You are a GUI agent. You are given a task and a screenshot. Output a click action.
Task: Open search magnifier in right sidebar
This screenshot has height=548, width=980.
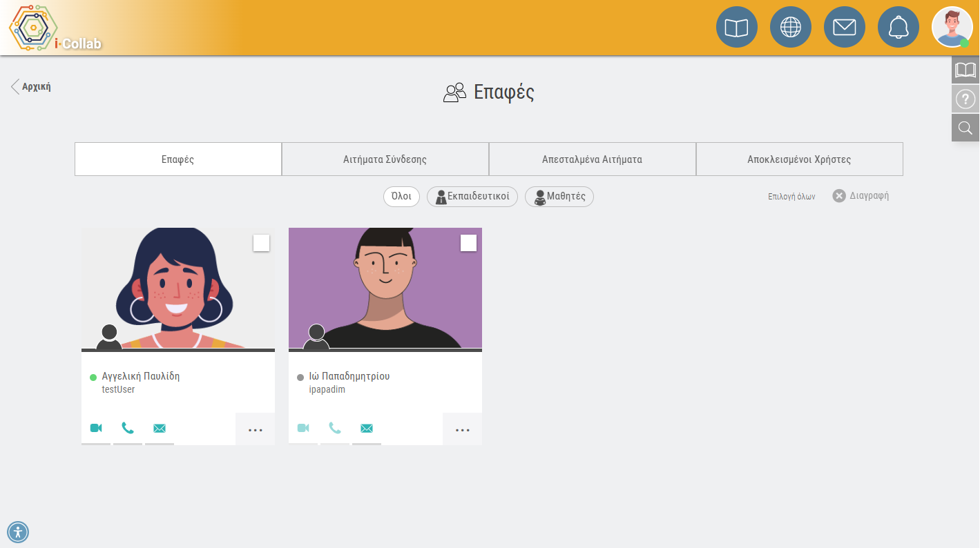coord(965,128)
